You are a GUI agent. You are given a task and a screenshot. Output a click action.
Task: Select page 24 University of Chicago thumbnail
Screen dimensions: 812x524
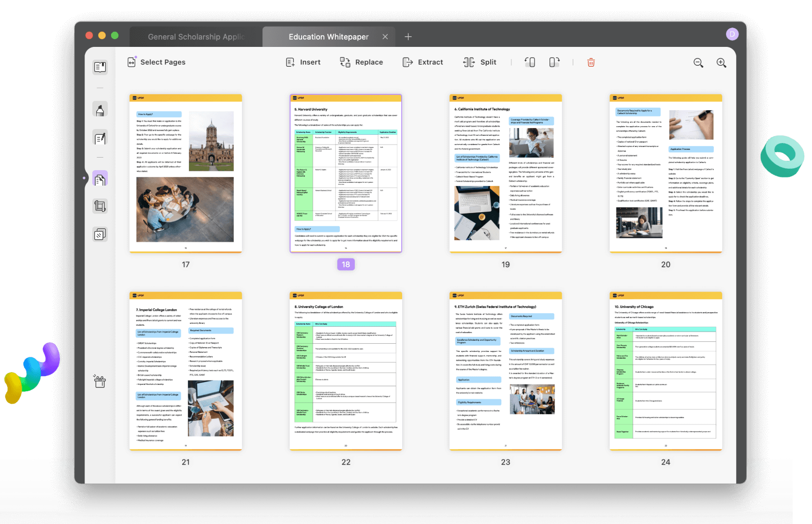[x=666, y=371]
